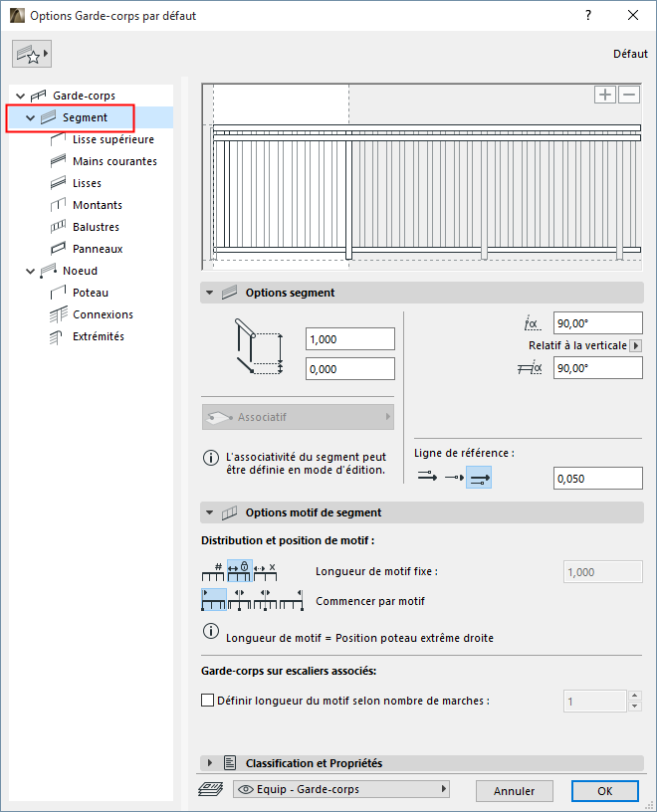Expand Classification et Propriétés panel

[210, 763]
